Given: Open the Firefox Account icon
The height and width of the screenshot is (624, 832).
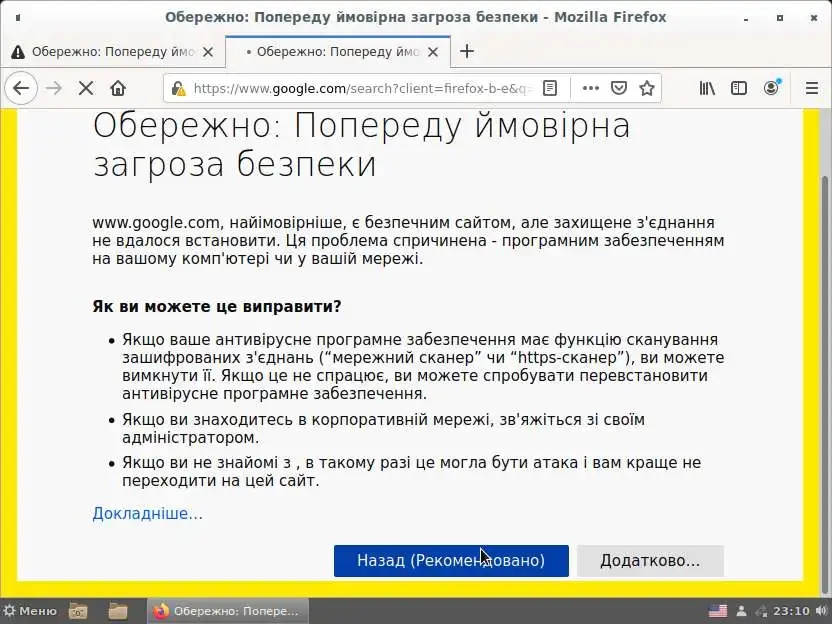Looking at the screenshot, I should pyautogui.click(x=772, y=88).
